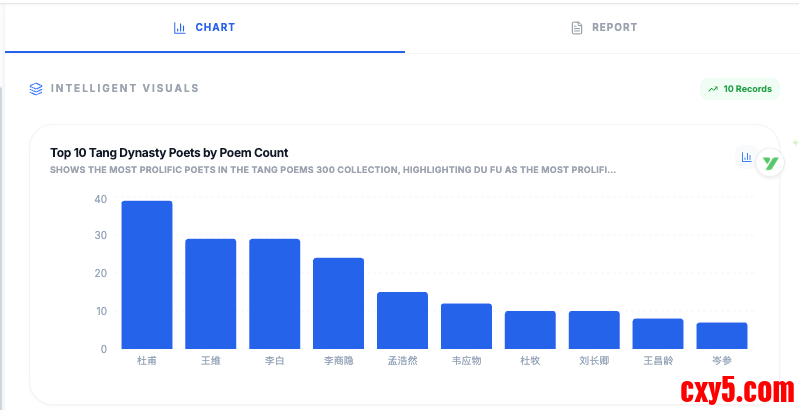Click the INTELLIGENT VISUALS section heading
799x410 pixels.
[x=125, y=89]
